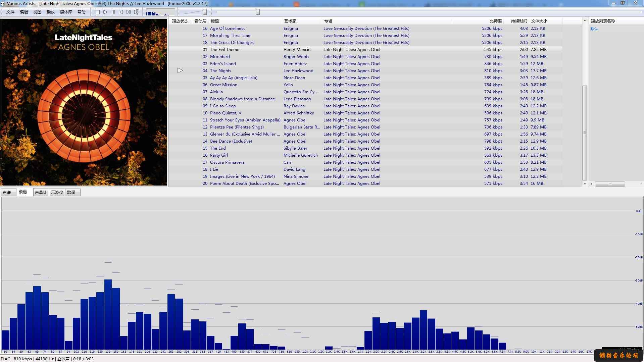Viewport: 644px width, 362px height.
Task: Open the 播放 menu
Action: 51,12
